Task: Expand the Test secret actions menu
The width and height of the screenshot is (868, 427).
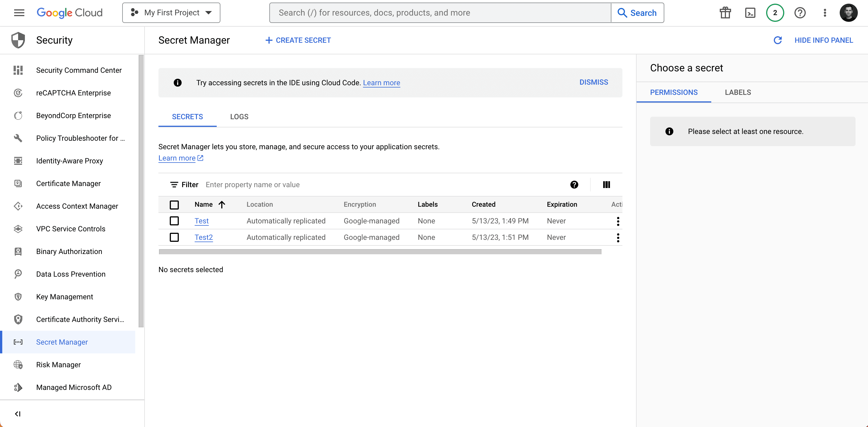Action: pos(618,221)
